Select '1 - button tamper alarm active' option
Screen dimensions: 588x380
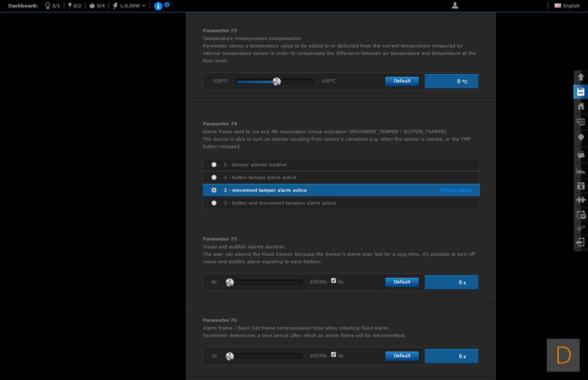[x=214, y=177]
